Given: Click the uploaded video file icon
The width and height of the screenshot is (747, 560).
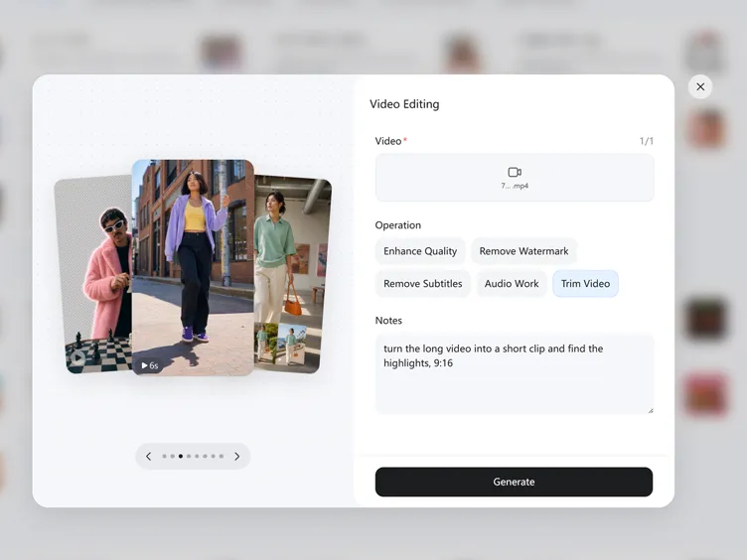Looking at the screenshot, I should point(514,172).
